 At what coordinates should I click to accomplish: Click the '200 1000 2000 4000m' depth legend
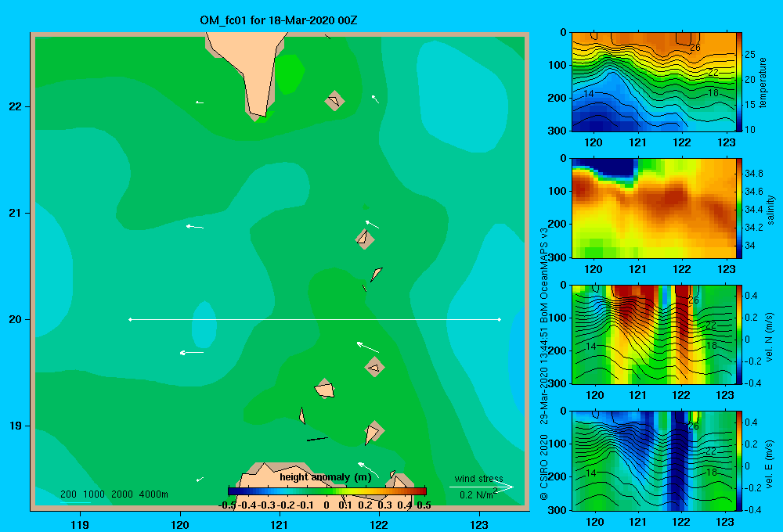point(114,494)
